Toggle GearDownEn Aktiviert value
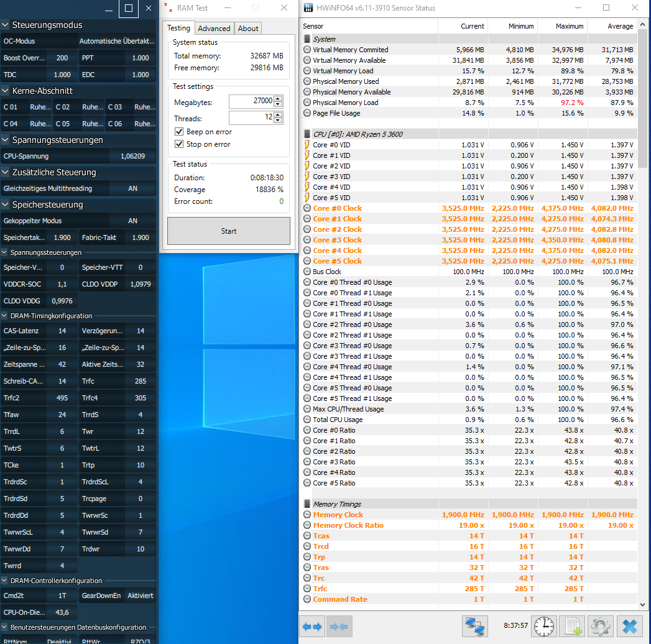The image size is (651, 644). pyautogui.click(x=141, y=596)
